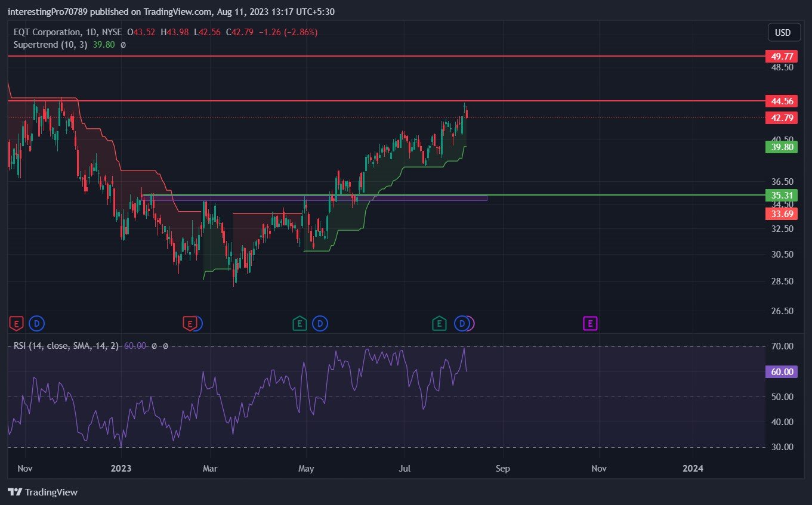Click the RSI 70.00 axis tick
812x505 pixels.
pos(782,346)
